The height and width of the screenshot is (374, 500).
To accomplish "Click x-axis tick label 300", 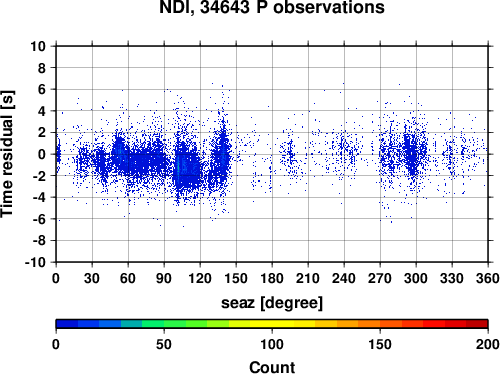I will 416,278.
